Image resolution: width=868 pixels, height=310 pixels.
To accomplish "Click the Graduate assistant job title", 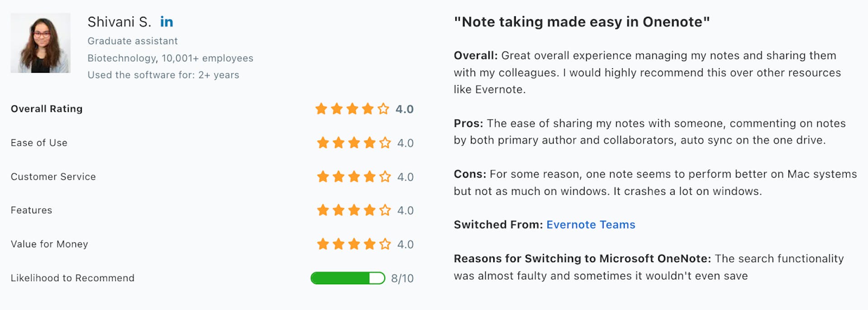I will pos(132,41).
